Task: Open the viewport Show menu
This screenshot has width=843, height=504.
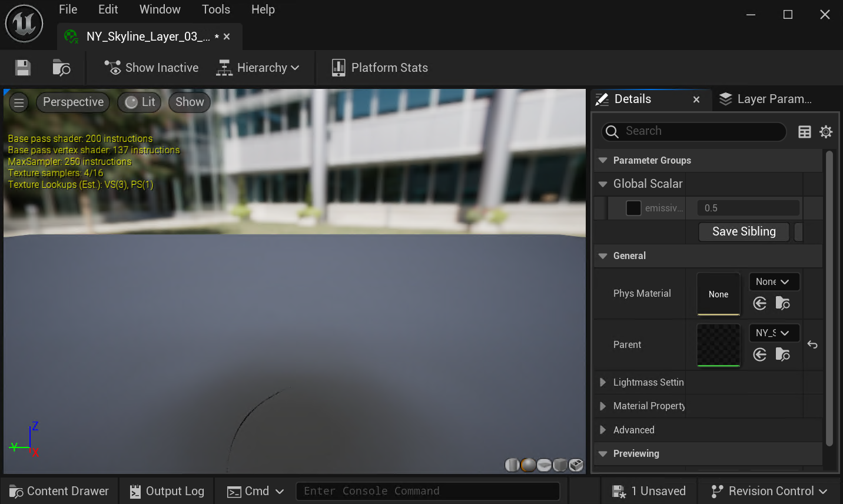Action: point(190,102)
